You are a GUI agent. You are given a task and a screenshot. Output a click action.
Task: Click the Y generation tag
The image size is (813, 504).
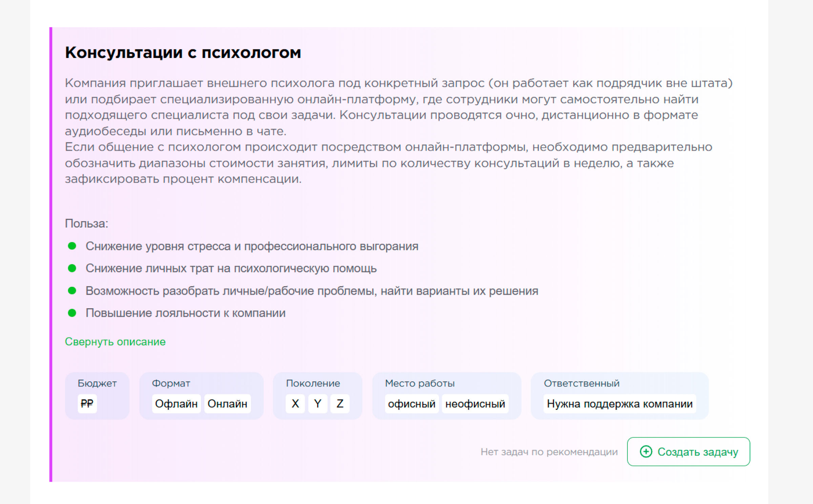pyautogui.click(x=317, y=403)
